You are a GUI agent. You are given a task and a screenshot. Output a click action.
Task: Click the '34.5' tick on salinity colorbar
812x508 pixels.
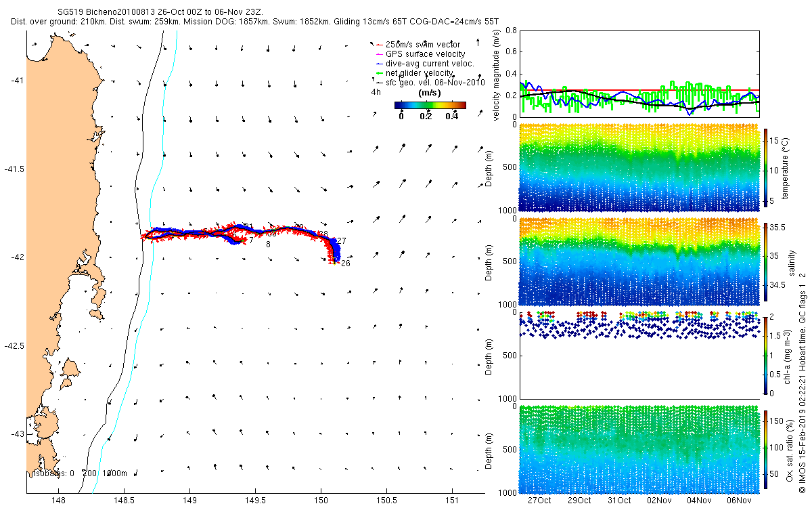[x=777, y=286]
